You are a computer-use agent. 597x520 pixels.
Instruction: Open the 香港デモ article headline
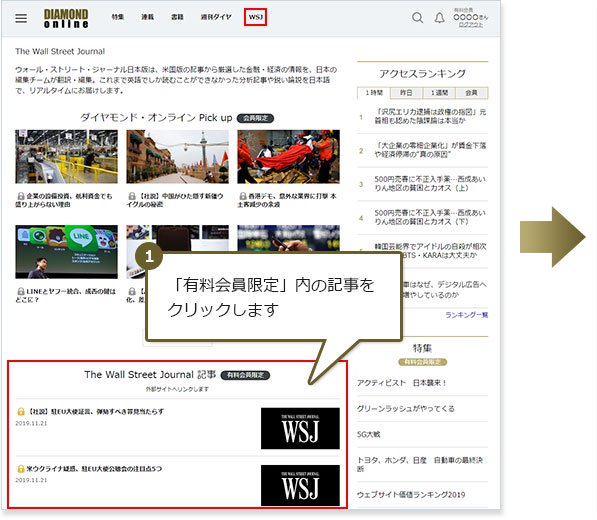(x=287, y=200)
